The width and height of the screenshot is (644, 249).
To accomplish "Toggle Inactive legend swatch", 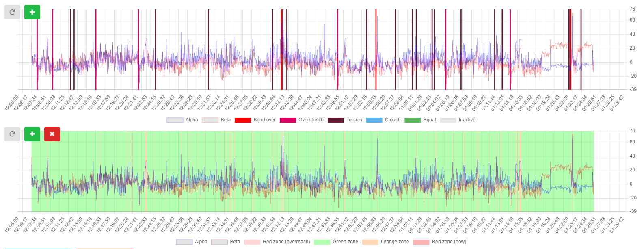I will click(448, 120).
